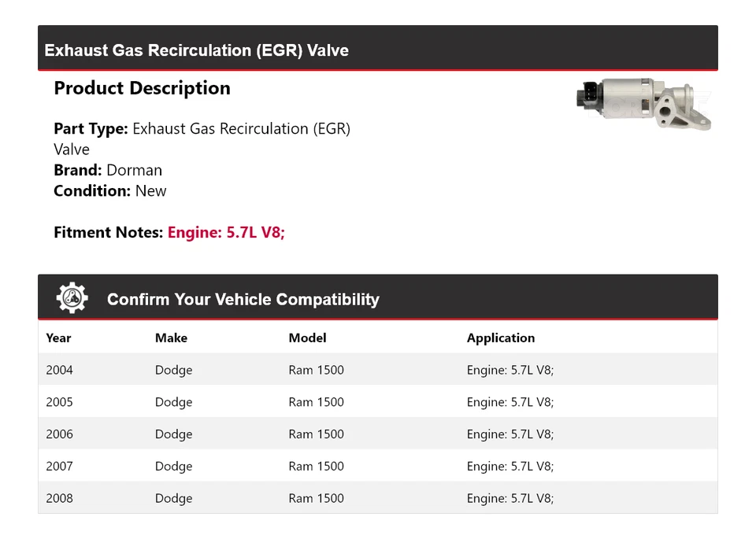Click the Brand: Dorman text
Viewport: 756px width, 539px height.
pos(108,170)
